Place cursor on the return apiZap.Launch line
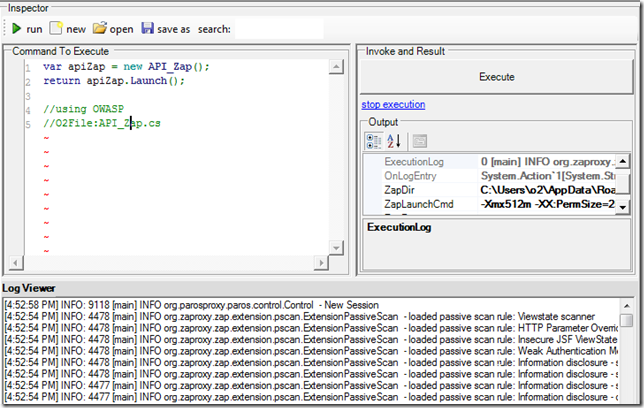The width and height of the screenshot is (644, 408). (115, 81)
